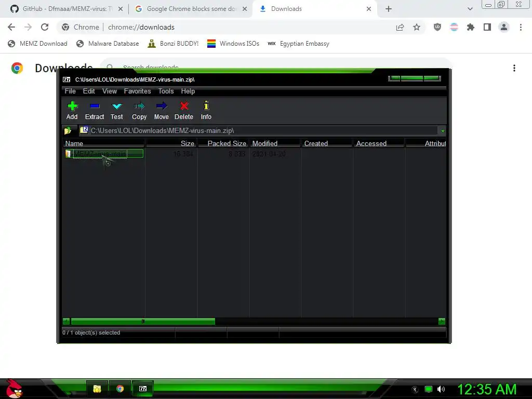Click the Angry Birds start button
Image resolution: width=532 pixels, height=399 pixels.
coord(14,389)
